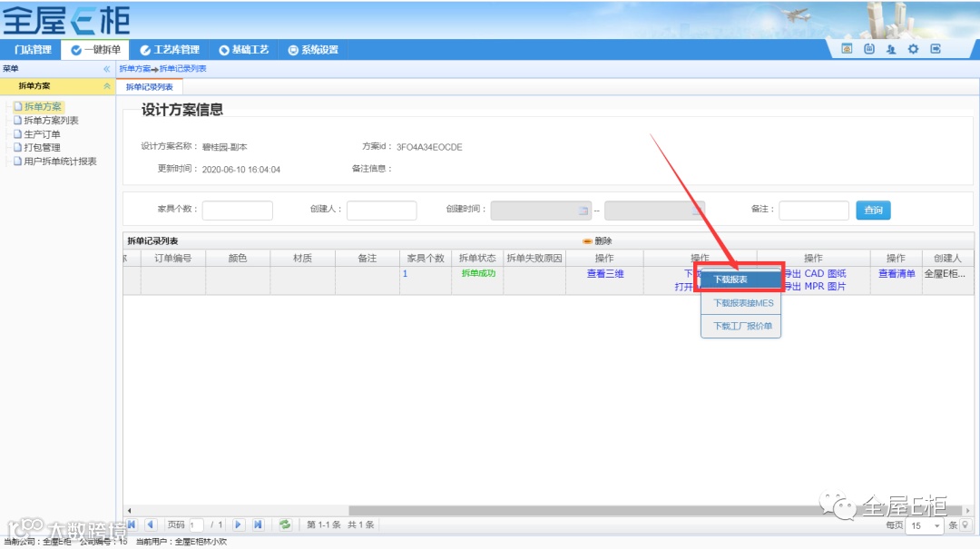The image size is (980, 549).
Task: Click the 颜色 column header
Action: click(238, 258)
